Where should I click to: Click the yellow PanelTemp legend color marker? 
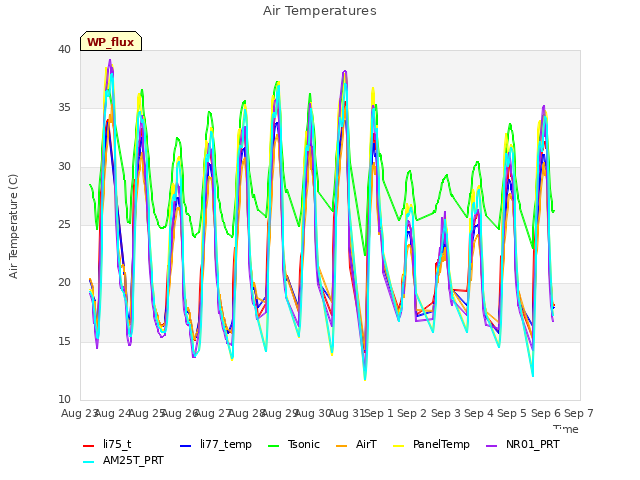398,446
